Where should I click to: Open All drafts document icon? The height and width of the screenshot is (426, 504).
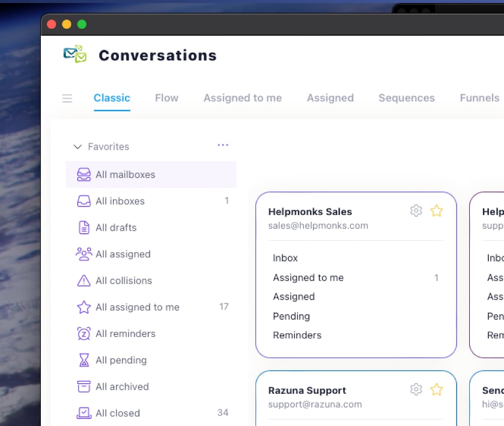(x=84, y=228)
